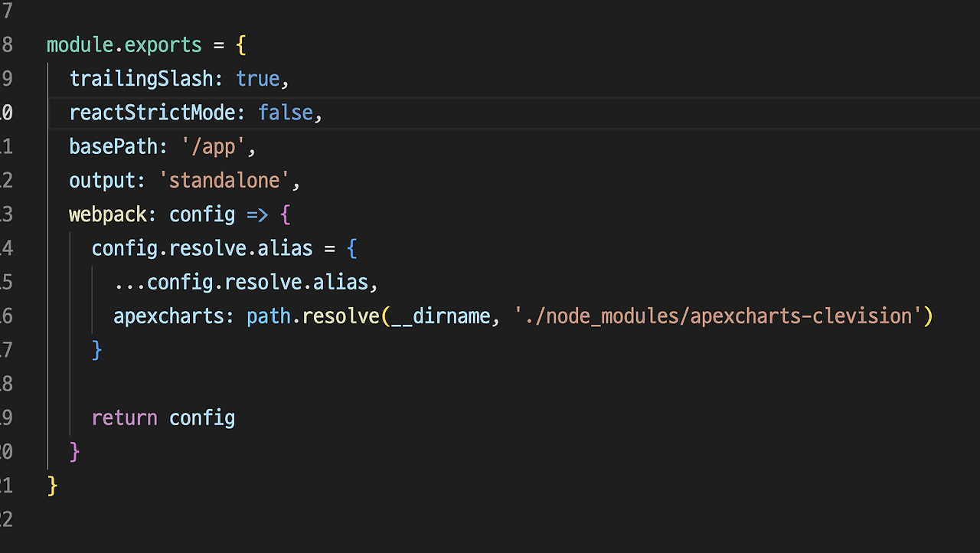This screenshot has height=553, width=980.
Task: Place cursor on the "output" key
Action: click(103, 180)
